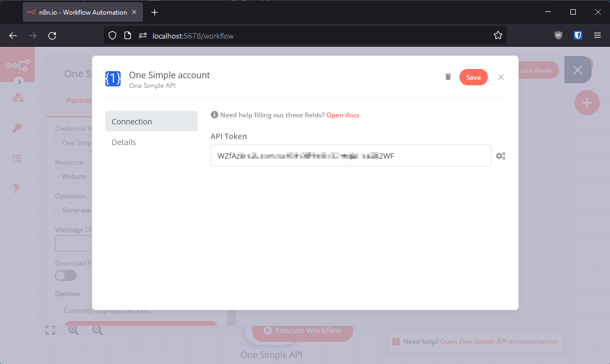Reload the page in the browser
Viewport: 610px width, 364px height.
pos(52,36)
